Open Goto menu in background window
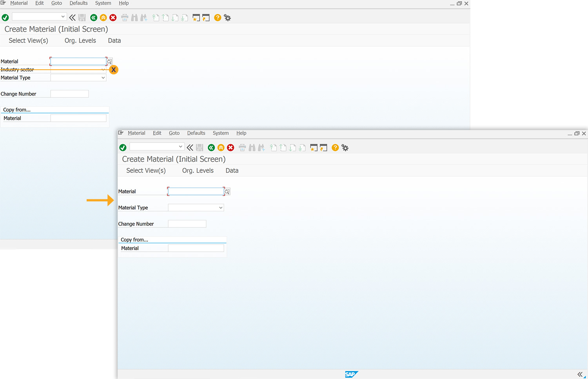588x379 pixels. [57, 3]
